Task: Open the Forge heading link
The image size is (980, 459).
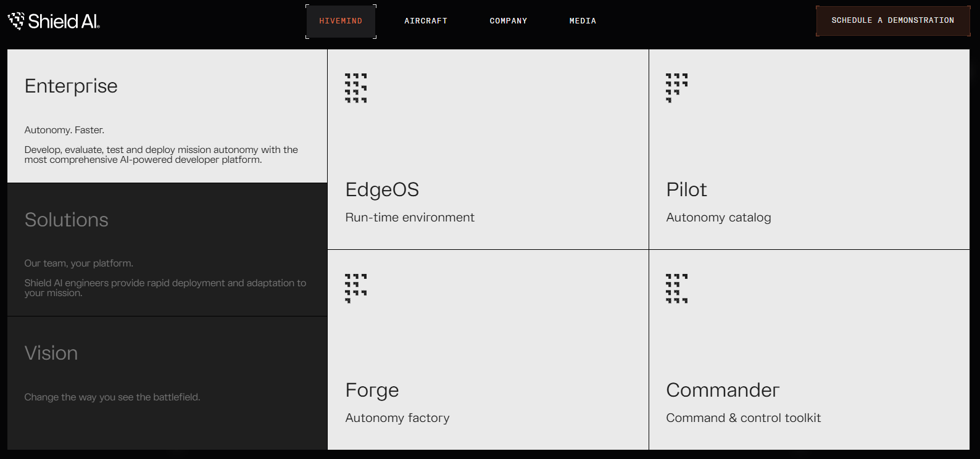Action: click(372, 391)
